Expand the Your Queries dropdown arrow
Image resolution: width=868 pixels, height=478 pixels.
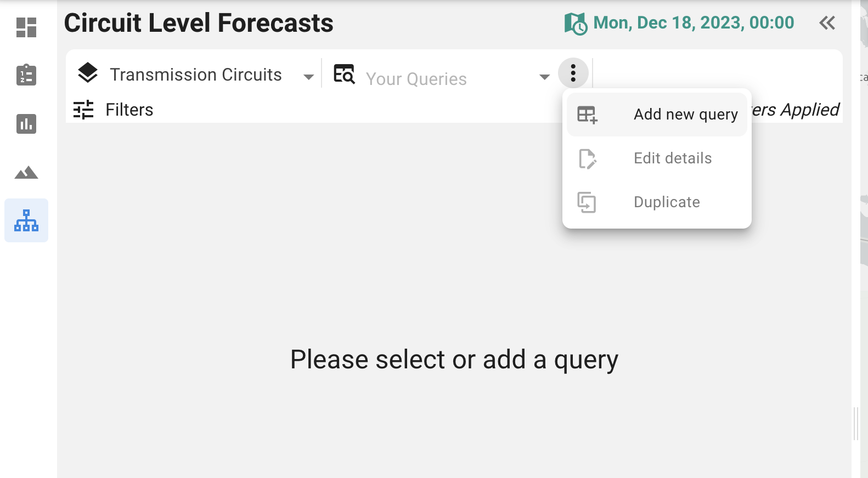point(544,77)
